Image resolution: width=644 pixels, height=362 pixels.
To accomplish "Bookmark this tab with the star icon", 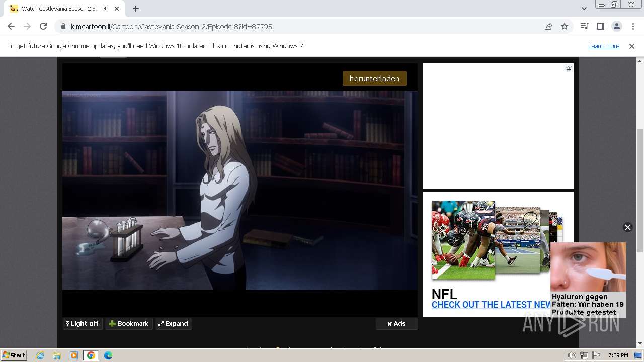I will 565,26.
